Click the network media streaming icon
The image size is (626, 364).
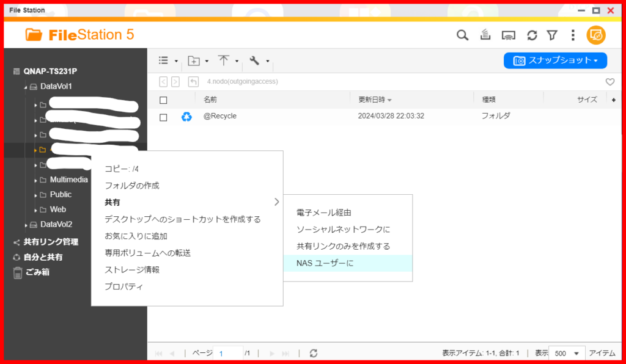(x=508, y=35)
